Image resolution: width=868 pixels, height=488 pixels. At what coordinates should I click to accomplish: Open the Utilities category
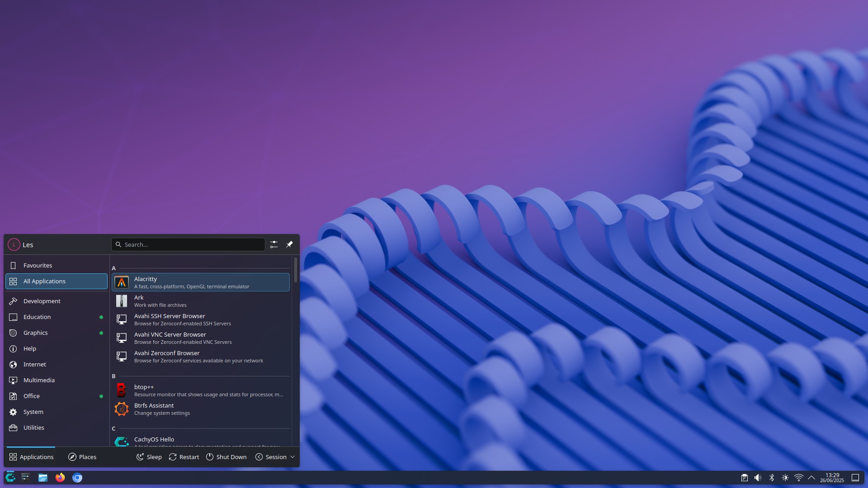coord(57,427)
